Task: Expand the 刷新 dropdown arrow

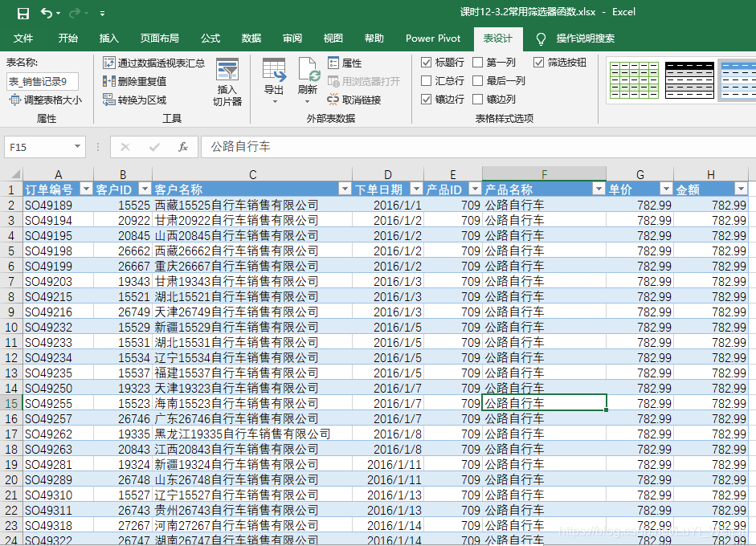Action: tap(307, 102)
